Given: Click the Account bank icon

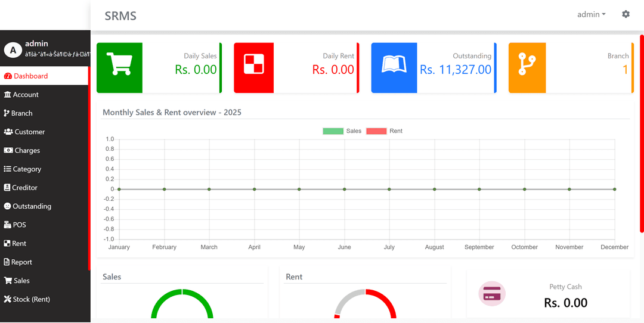Looking at the screenshot, I should point(7,94).
